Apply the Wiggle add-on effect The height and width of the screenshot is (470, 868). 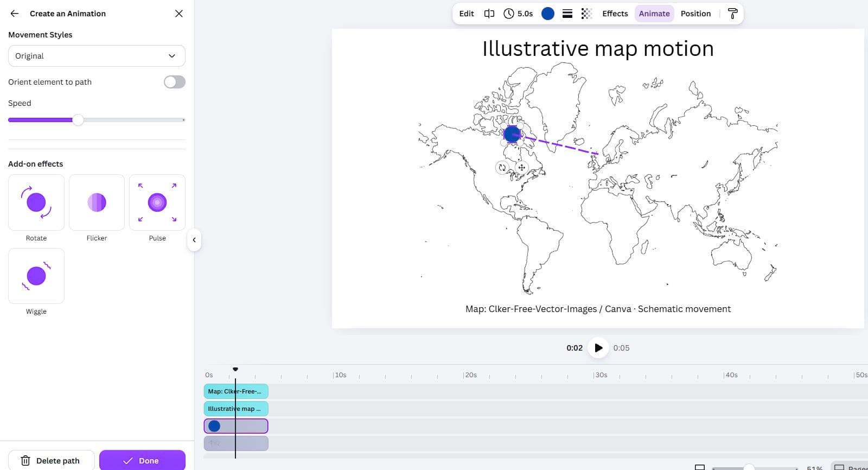pos(36,276)
